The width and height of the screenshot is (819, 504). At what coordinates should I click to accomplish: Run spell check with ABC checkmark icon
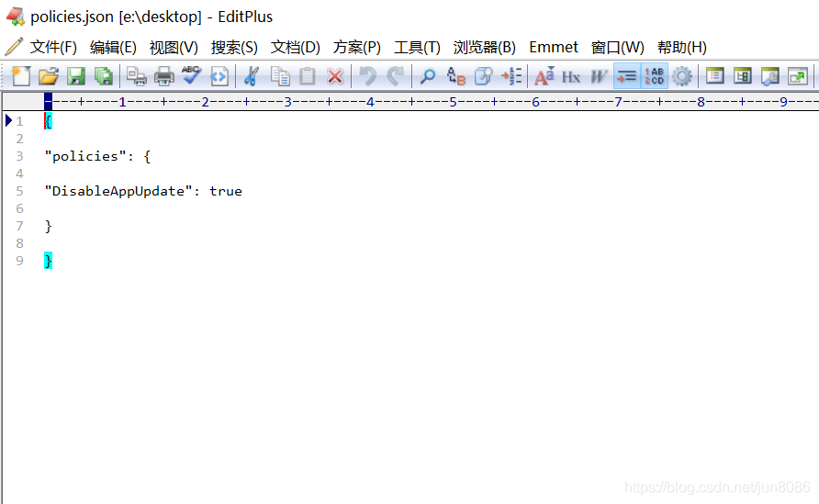[x=192, y=76]
